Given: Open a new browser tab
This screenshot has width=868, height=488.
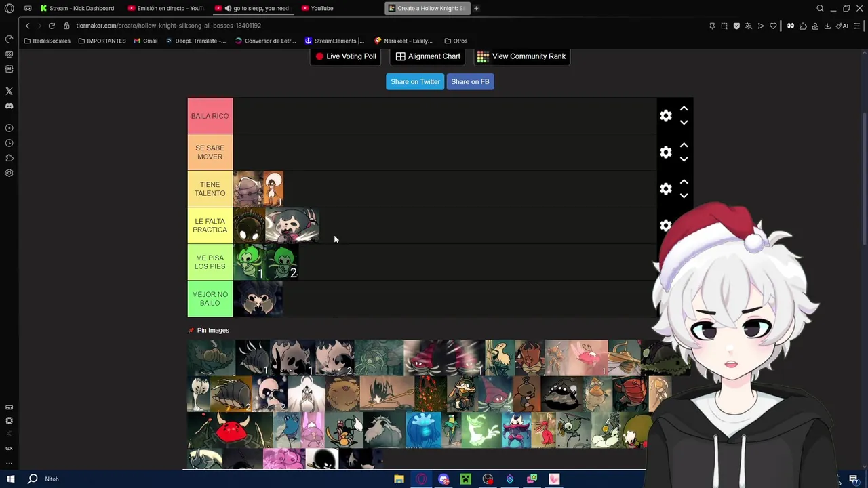Looking at the screenshot, I should pyautogui.click(x=476, y=8).
